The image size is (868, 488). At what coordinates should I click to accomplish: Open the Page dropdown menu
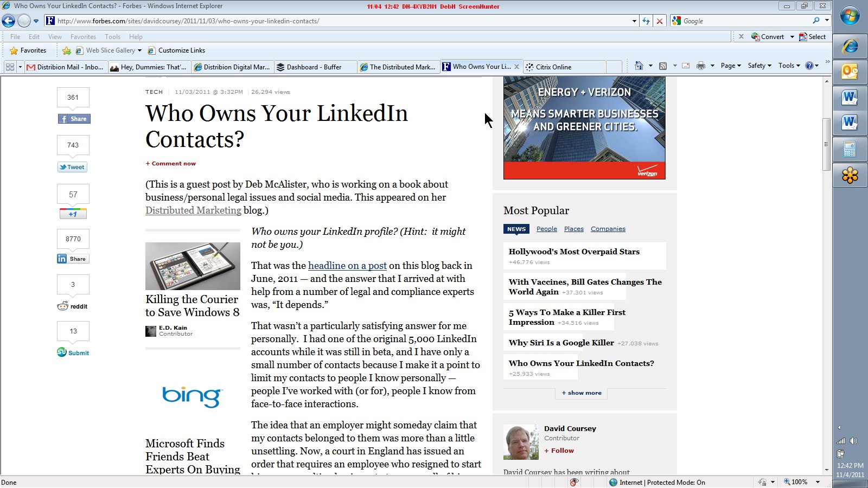coord(731,66)
